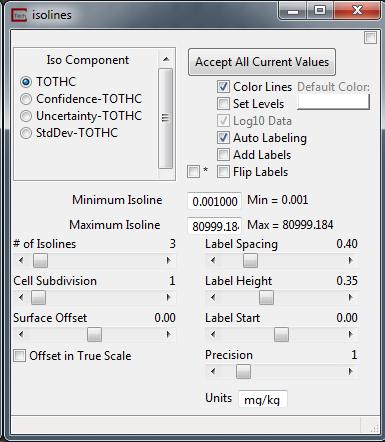385x442 pixels.
Task: Increase Label Height with right arrow
Action: coord(350,297)
